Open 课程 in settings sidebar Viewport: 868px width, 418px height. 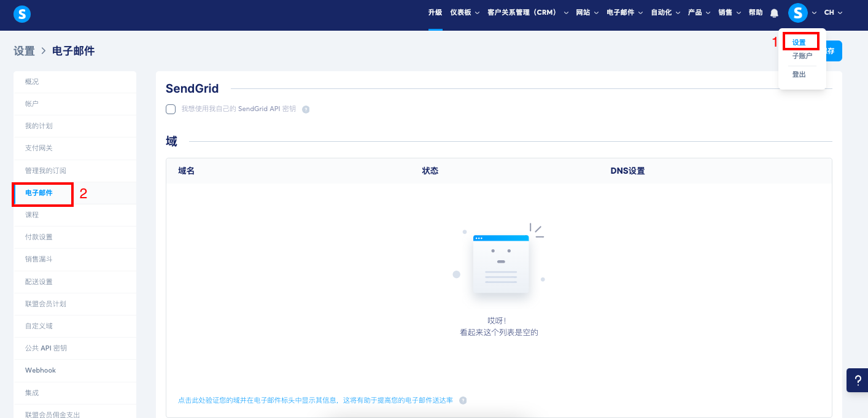75,215
